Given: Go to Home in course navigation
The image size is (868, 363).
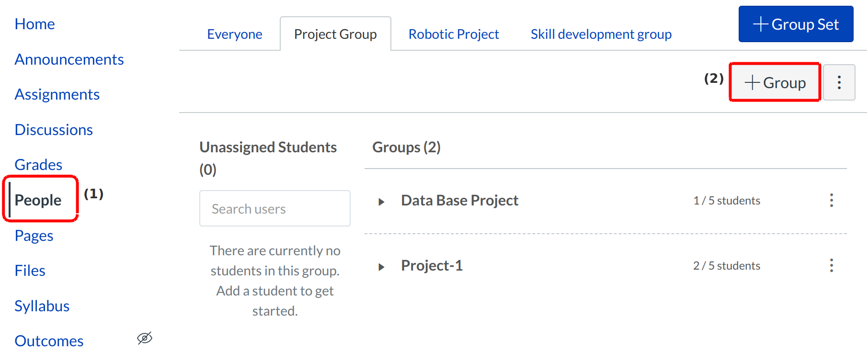Looking at the screenshot, I should pos(34,24).
